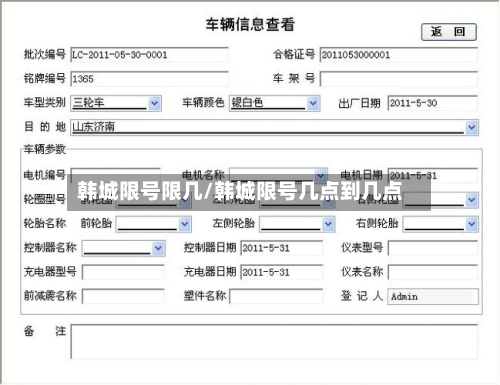Open the 右侧轮胎 dropdown
This screenshot has width=500, height=385.
click(x=441, y=224)
